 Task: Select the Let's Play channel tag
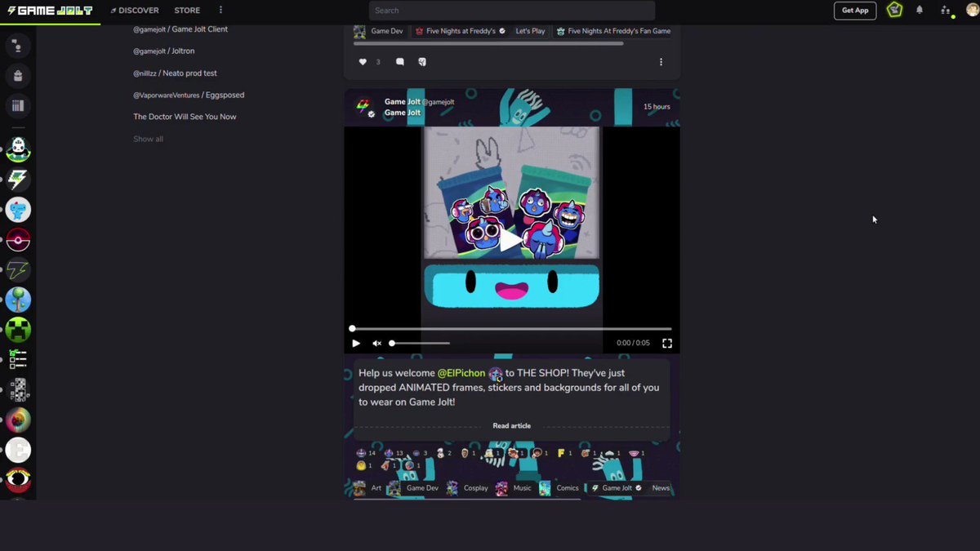click(530, 31)
